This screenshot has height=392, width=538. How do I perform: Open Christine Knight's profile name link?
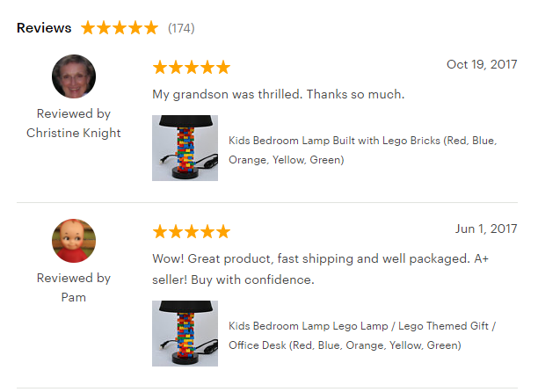click(x=74, y=133)
